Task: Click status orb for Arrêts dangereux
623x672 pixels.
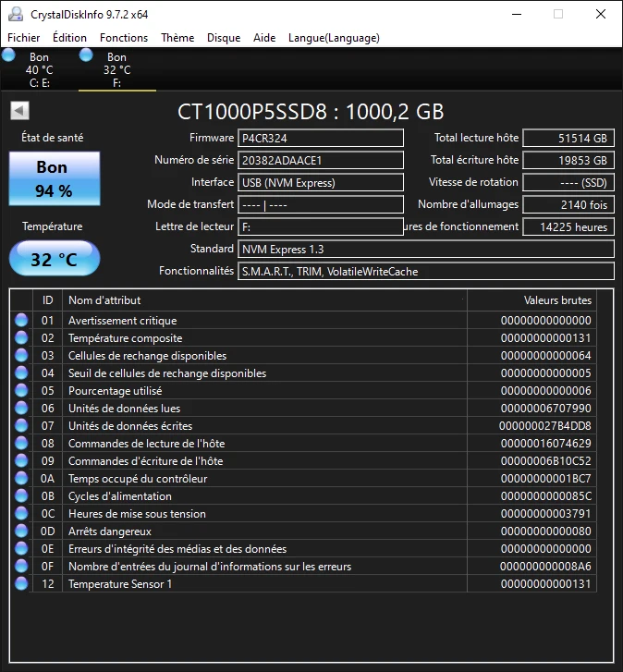Action: pyautogui.click(x=21, y=531)
